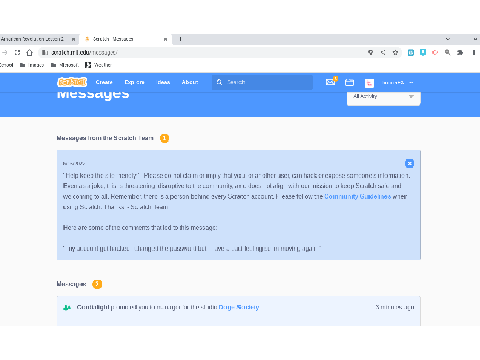Open a new browser tab
This screenshot has width=480, height=360.
click(x=180, y=39)
